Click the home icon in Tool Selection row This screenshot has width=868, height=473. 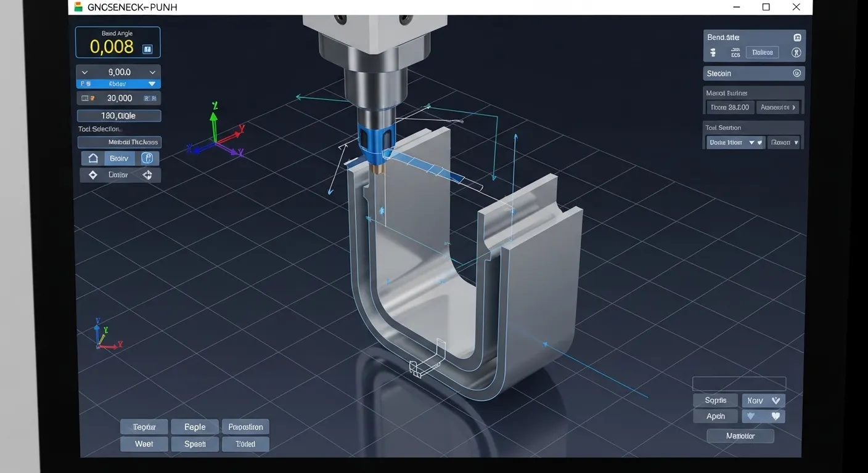click(x=93, y=158)
